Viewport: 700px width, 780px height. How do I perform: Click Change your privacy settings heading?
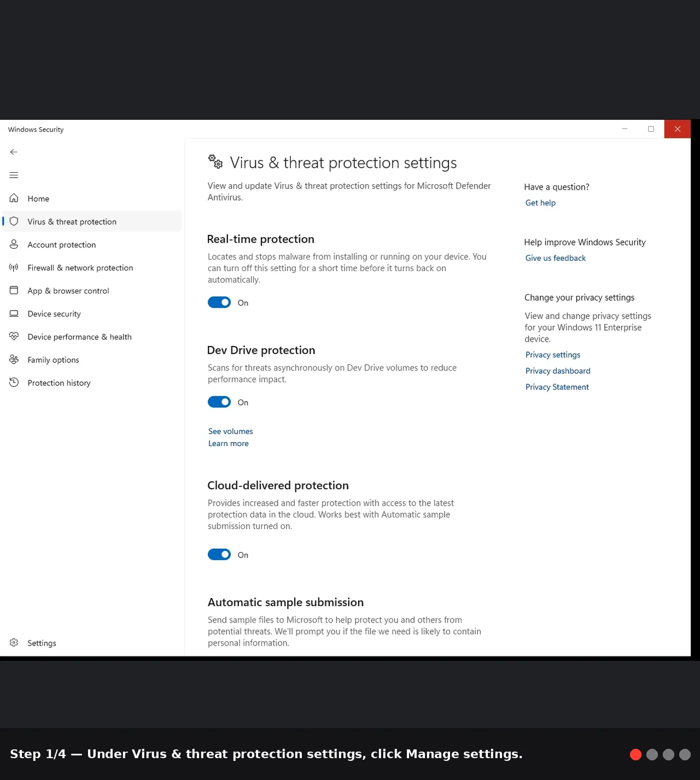(579, 297)
